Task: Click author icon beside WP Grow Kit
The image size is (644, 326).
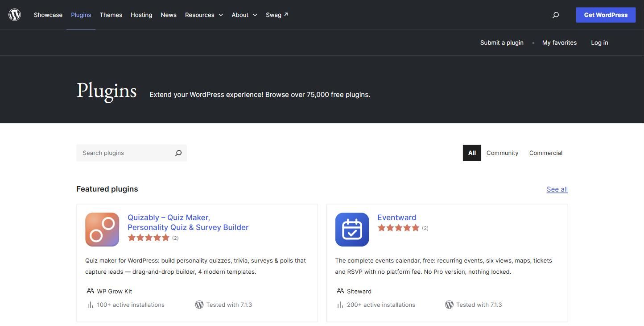Action: (90, 291)
